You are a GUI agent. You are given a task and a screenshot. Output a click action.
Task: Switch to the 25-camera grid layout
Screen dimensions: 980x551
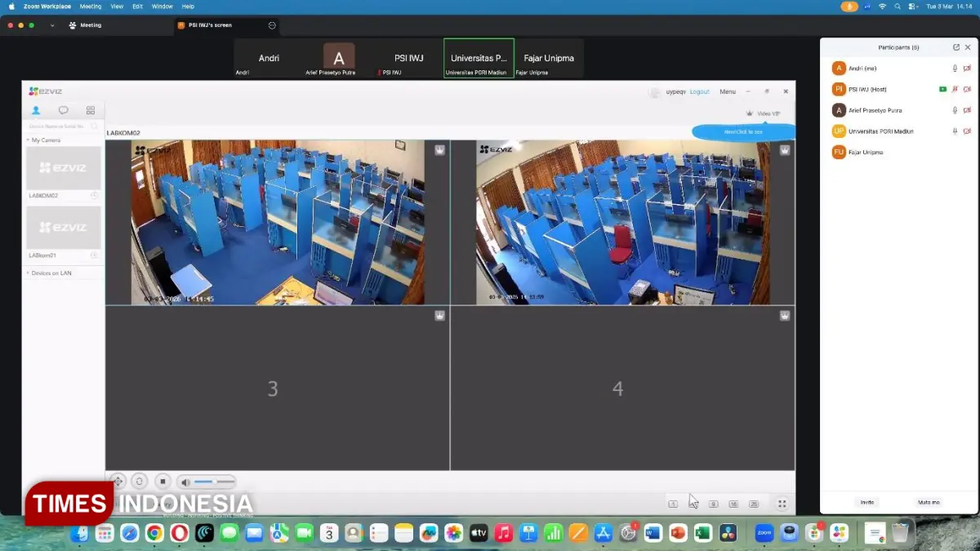point(754,504)
